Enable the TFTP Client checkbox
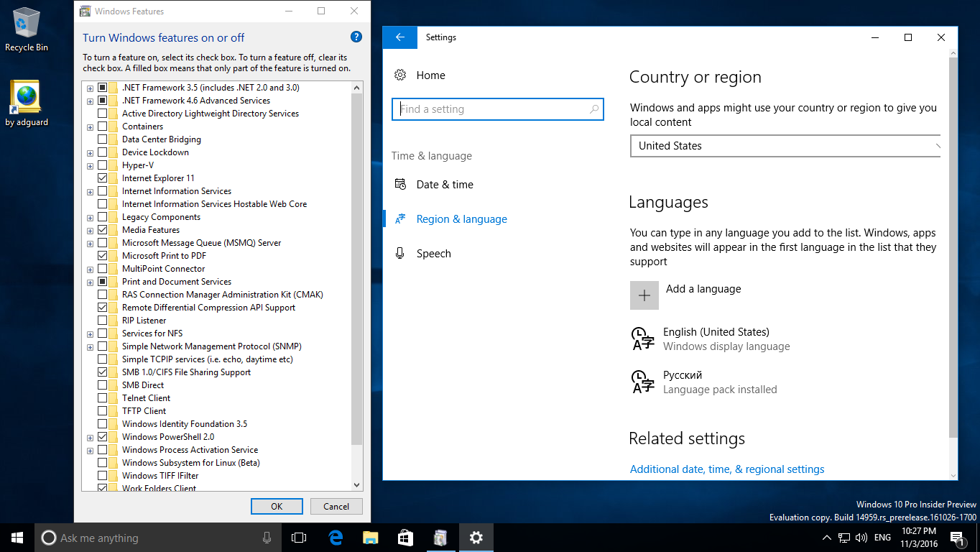 click(102, 411)
